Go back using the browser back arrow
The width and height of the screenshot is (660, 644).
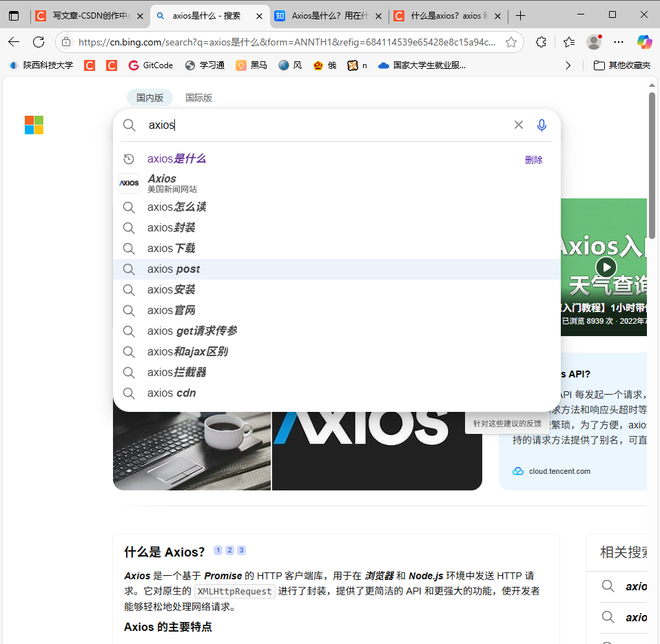(14, 41)
